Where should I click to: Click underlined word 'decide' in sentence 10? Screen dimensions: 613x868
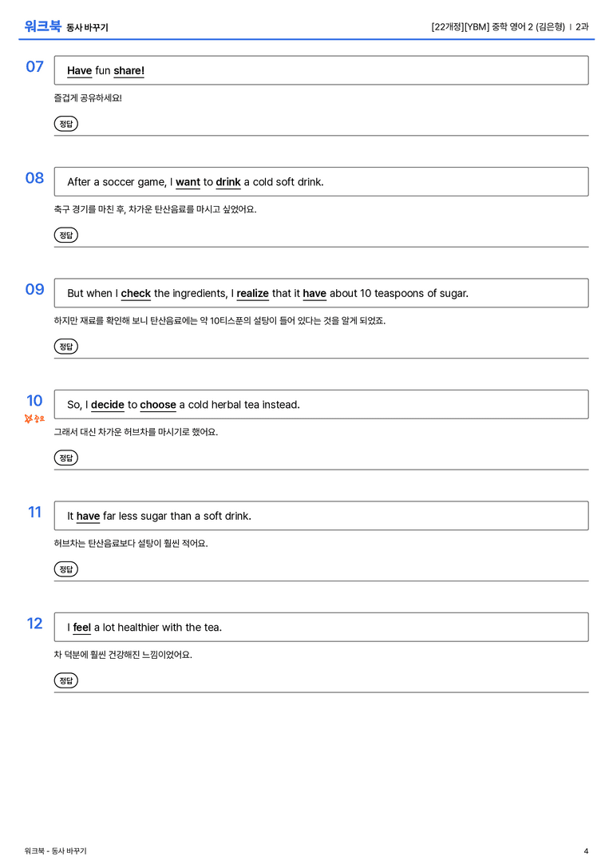(107, 405)
